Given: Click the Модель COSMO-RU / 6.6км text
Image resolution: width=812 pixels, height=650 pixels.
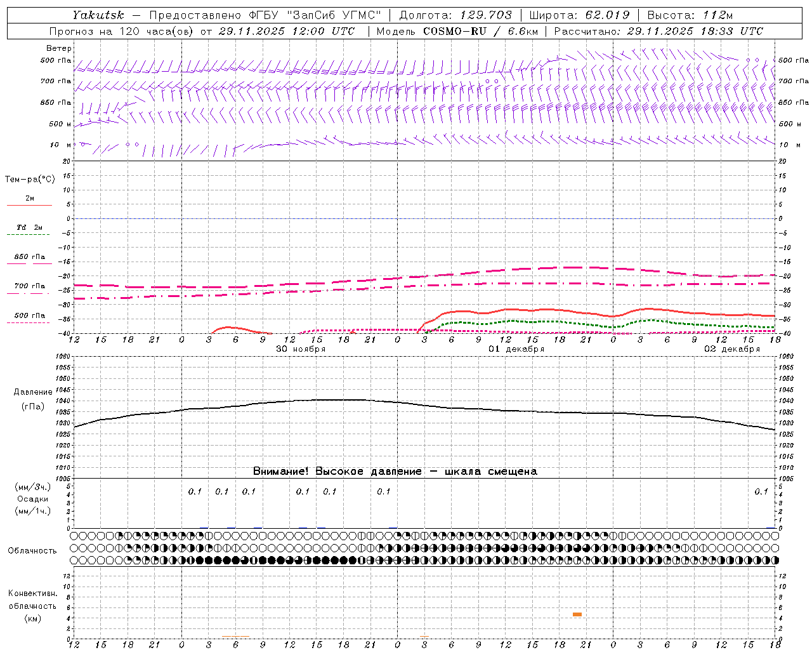Looking at the screenshot, I should pyautogui.click(x=457, y=31).
